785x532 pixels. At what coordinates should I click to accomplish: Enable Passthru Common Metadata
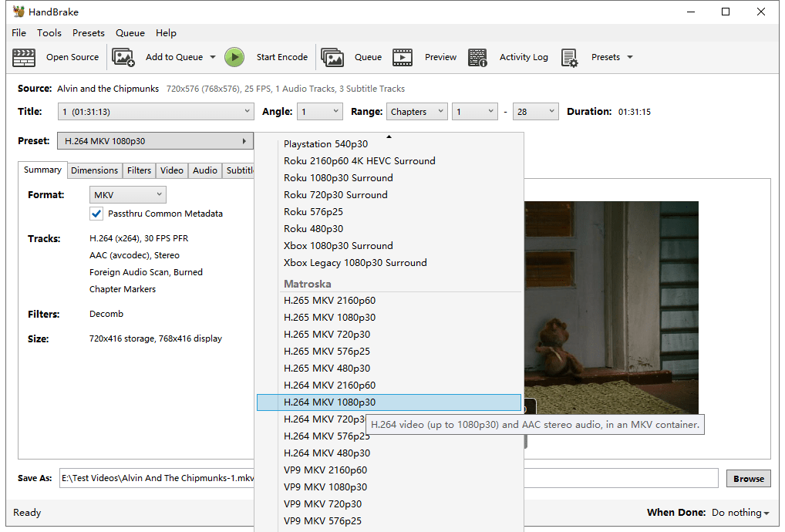(96, 214)
